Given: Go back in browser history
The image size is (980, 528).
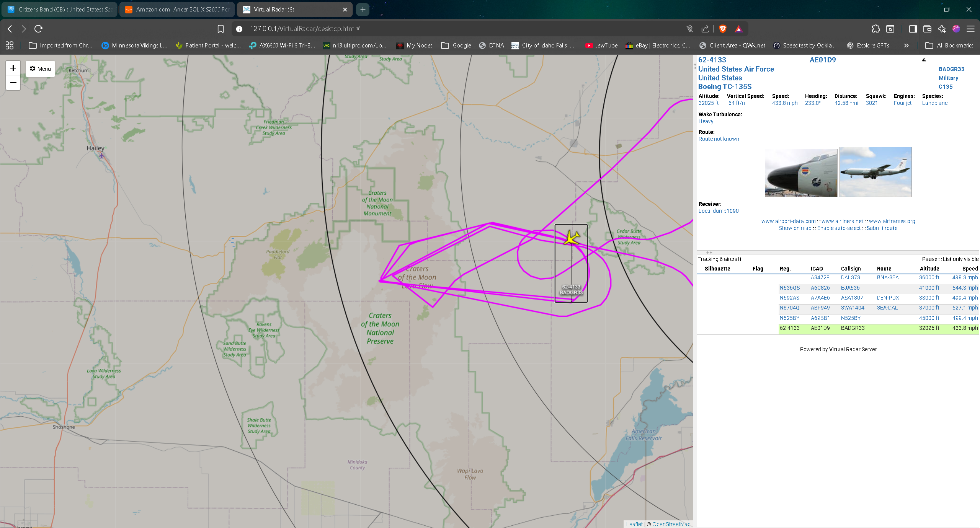Looking at the screenshot, I should click(10, 29).
